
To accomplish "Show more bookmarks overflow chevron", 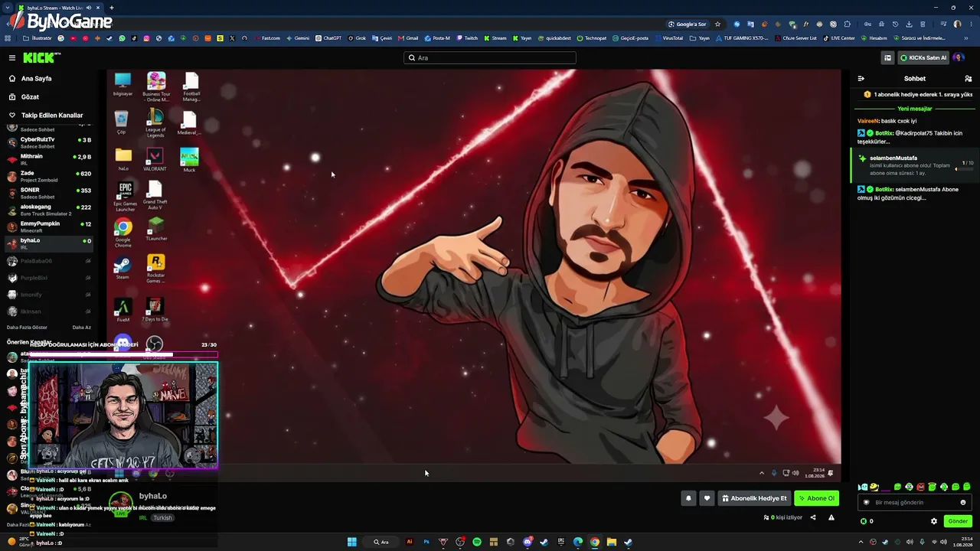I will 966,38.
